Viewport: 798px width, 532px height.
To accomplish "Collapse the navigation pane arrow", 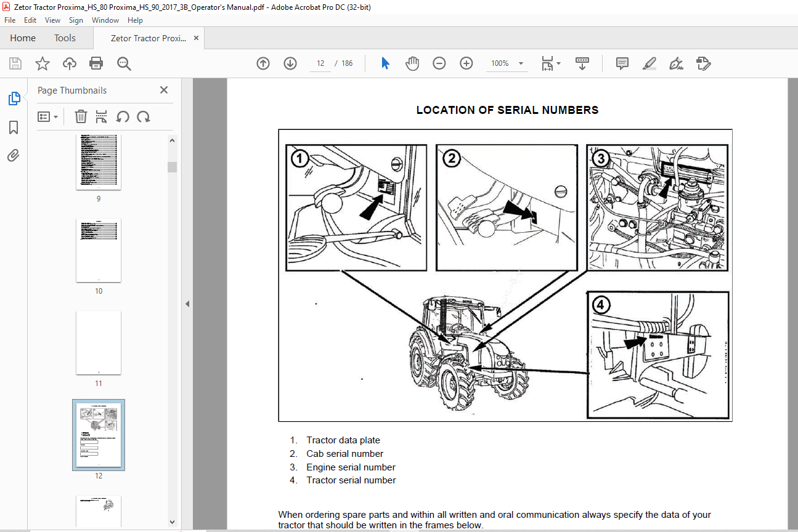I will click(187, 304).
